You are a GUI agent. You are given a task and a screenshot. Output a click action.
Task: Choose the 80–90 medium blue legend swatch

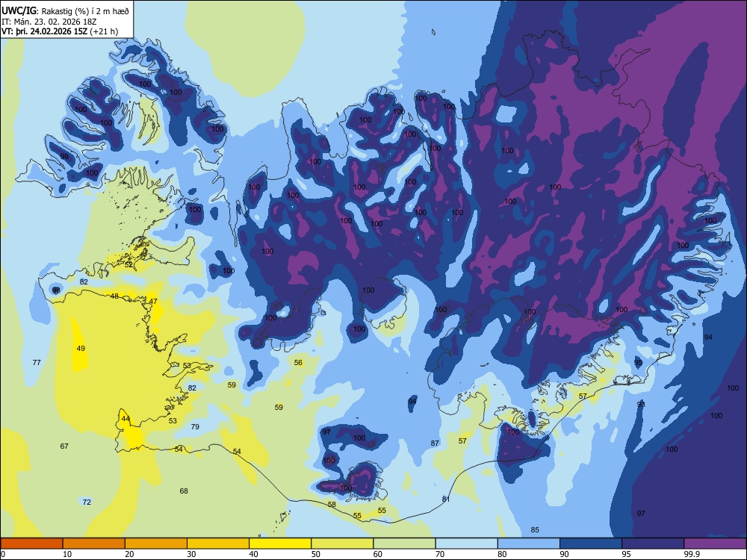[x=529, y=544]
